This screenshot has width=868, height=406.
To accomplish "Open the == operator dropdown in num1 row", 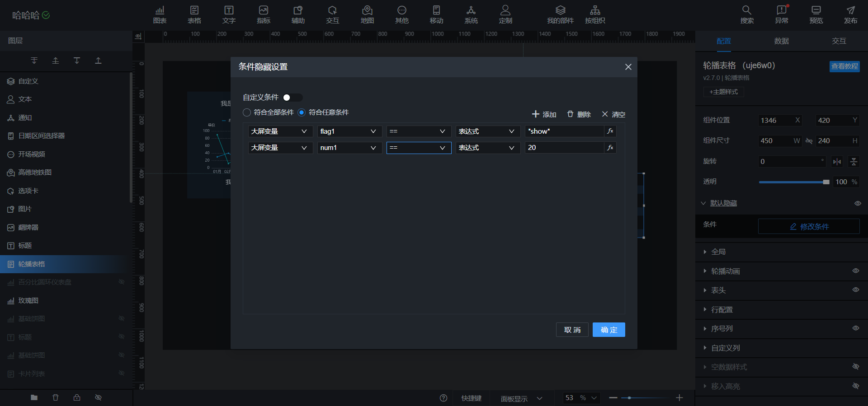I will pyautogui.click(x=419, y=148).
